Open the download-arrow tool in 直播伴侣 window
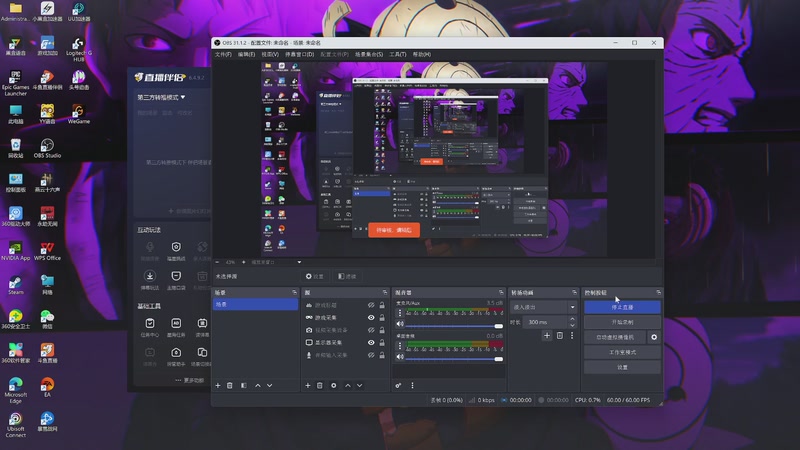 [149, 276]
